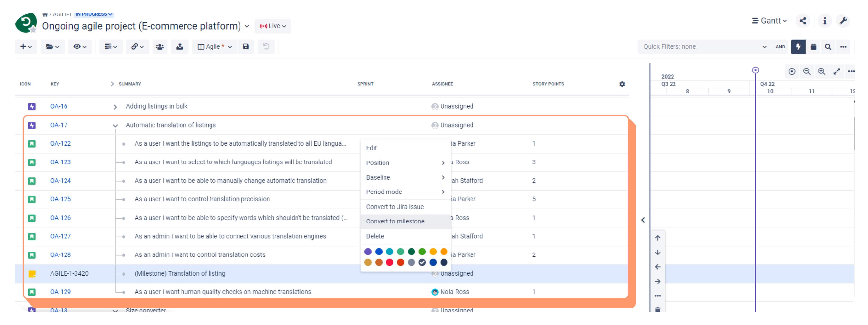
Task: Click the today marker on timeline
Action: 755,70
